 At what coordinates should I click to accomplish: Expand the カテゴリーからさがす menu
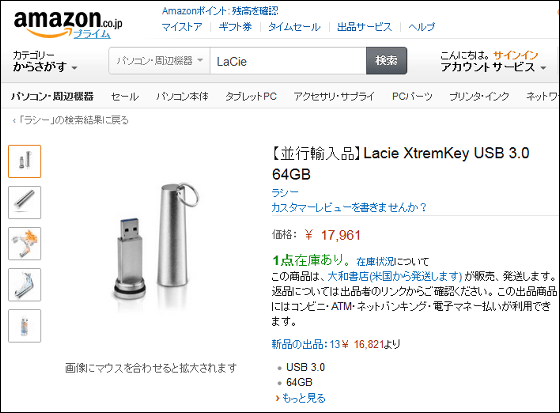pos(45,61)
